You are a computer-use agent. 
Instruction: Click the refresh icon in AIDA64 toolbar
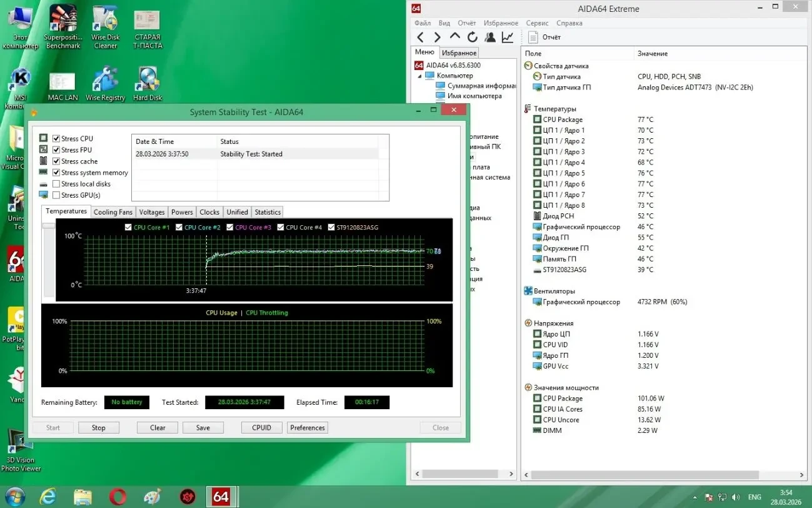[x=472, y=37]
